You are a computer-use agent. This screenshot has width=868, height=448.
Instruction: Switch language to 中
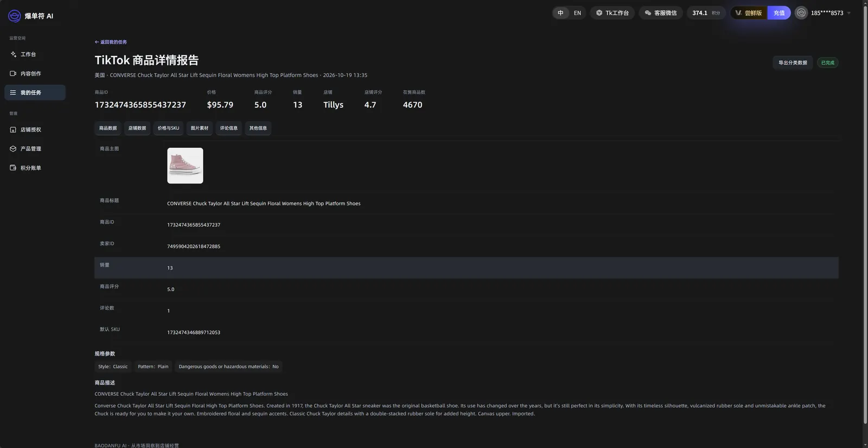click(x=560, y=12)
